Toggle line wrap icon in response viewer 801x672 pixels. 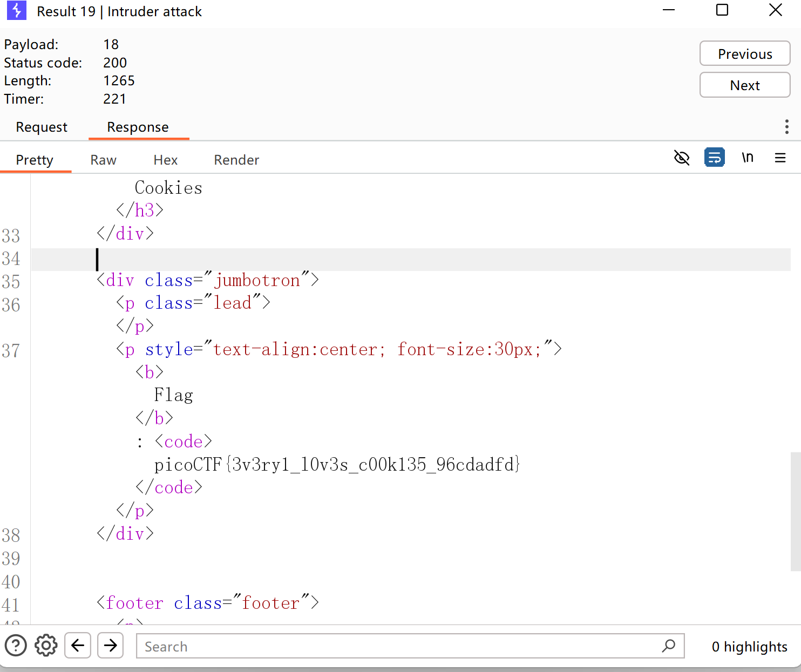click(x=715, y=158)
